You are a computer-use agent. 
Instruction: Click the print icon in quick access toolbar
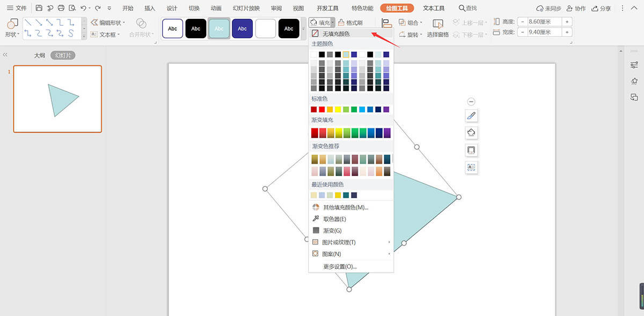pos(61,8)
